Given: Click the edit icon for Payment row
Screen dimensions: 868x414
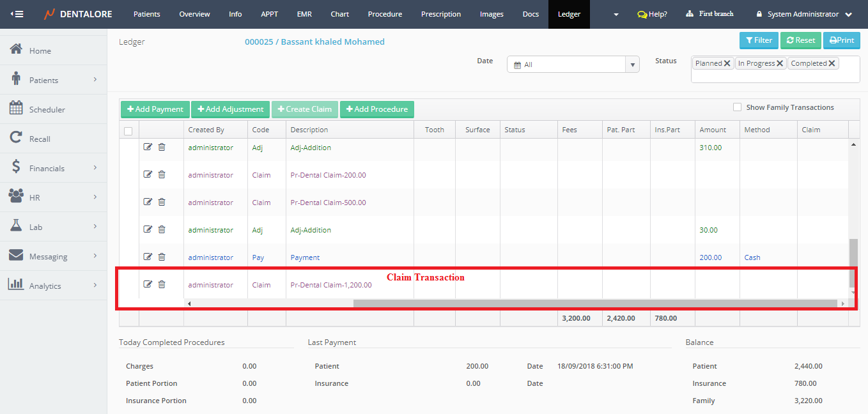Looking at the screenshot, I should tap(148, 257).
